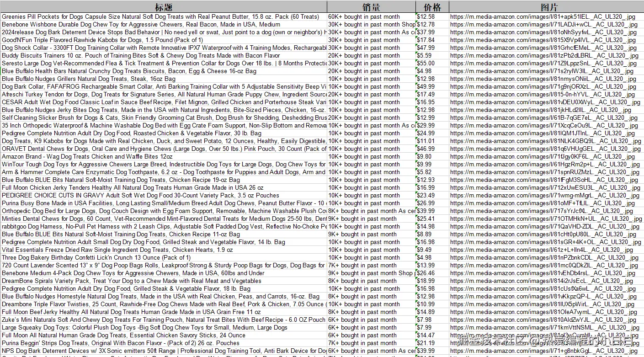Image resolution: width=644 pixels, height=357 pixels.
Task: Select the Self Cleaning Slicker Brush title cell
Action: [x=164, y=118]
